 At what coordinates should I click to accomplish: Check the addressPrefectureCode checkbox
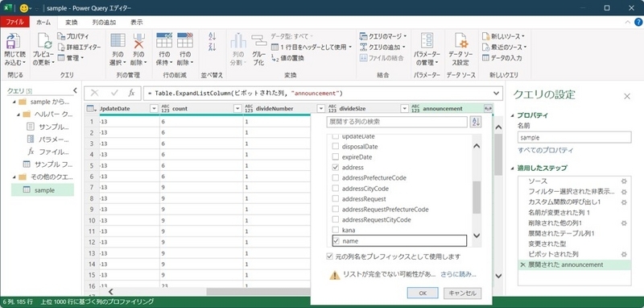pos(335,178)
